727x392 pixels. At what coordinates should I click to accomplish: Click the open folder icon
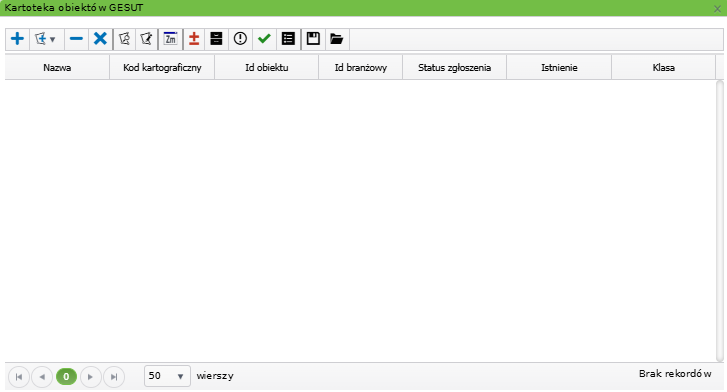337,39
